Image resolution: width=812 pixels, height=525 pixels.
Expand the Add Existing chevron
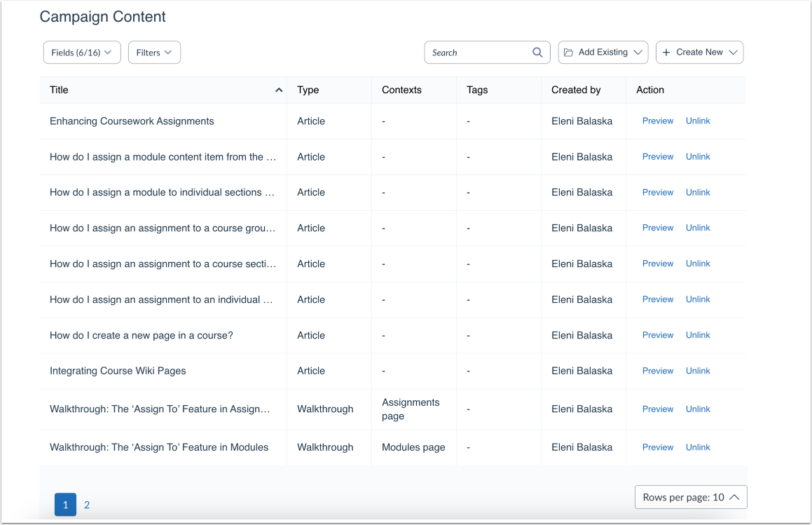[638, 53]
